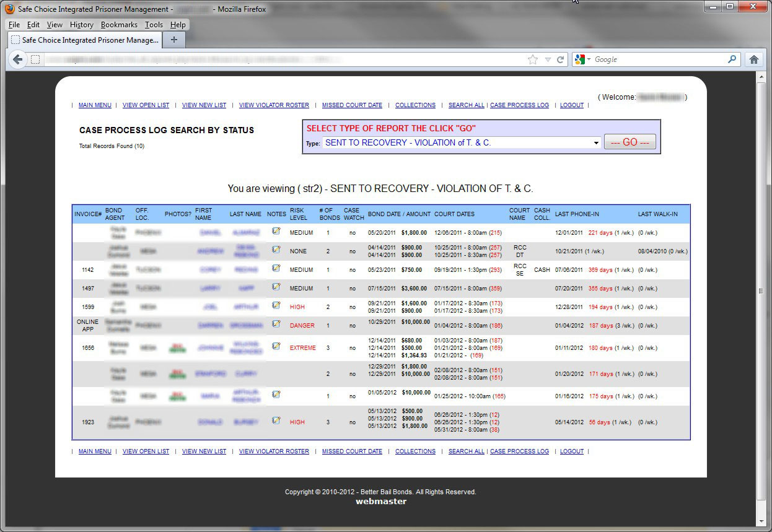The width and height of the screenshot is (772, 532).
Task: Click notes icon in the EXTREME risk row
Action: 276,346
